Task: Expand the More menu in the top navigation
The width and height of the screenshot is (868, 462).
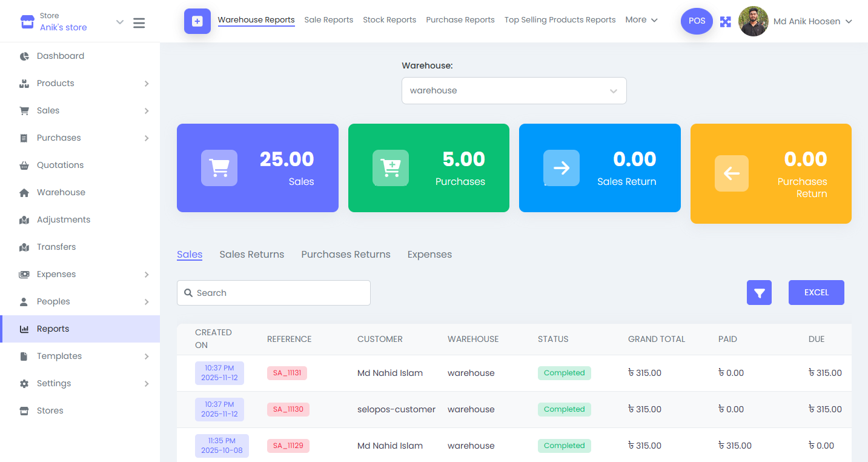Action: click(641, 19)
